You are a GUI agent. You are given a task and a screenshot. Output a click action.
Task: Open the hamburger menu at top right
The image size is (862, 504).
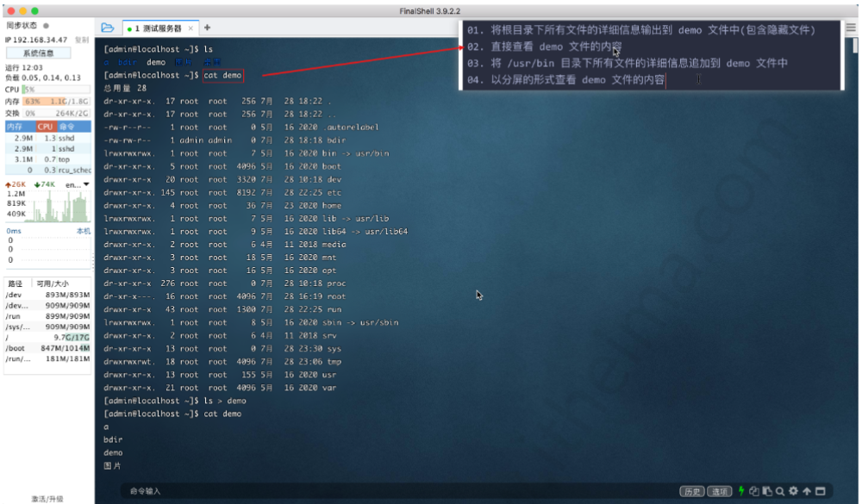(x=851, y=28)
